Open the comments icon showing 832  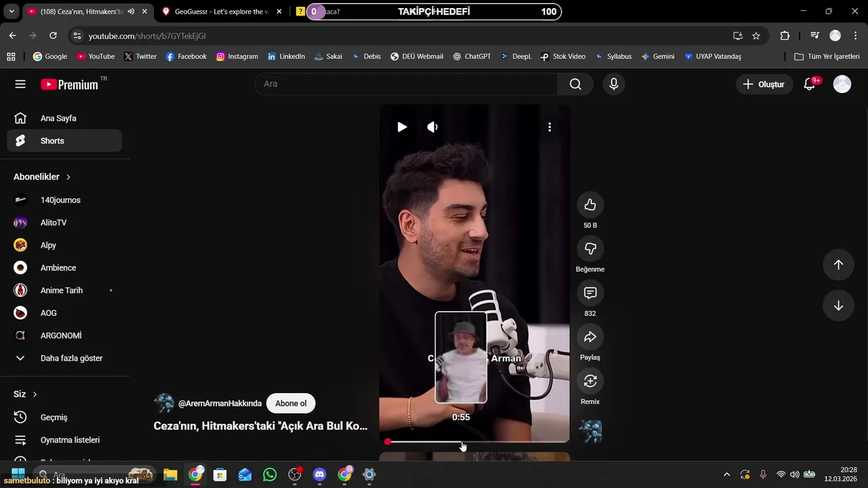coord(590,293)
